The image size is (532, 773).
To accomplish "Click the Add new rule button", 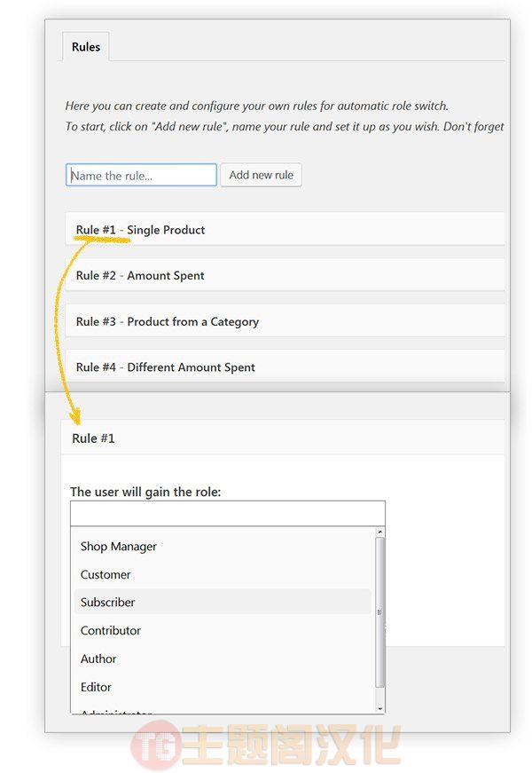I will tap(261, 175).
